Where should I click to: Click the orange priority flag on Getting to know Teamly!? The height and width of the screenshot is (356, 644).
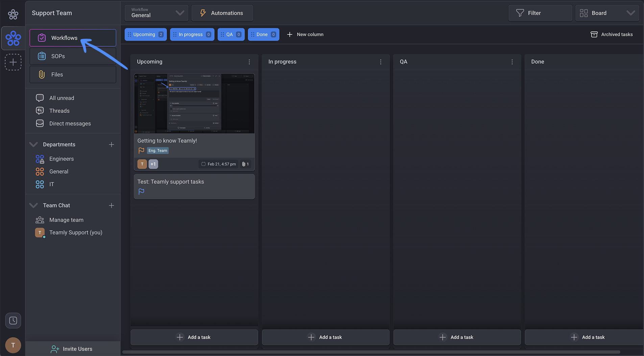click(x=141, y=150)
